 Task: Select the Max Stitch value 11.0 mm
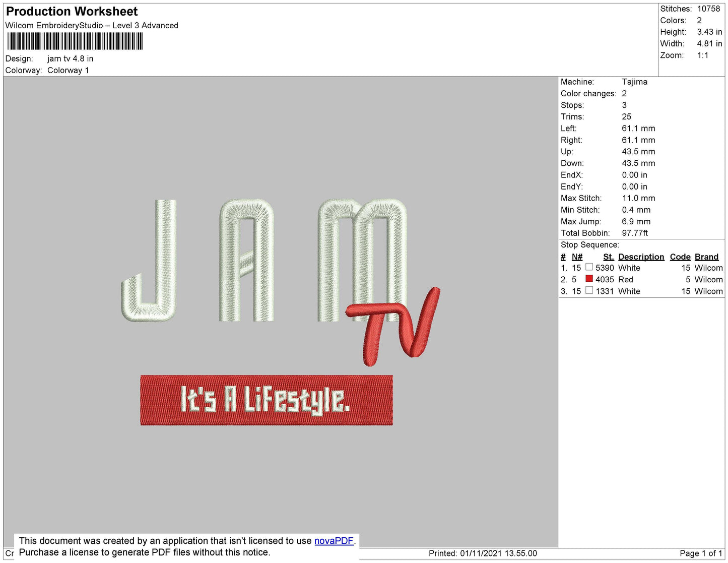point(638,198)
